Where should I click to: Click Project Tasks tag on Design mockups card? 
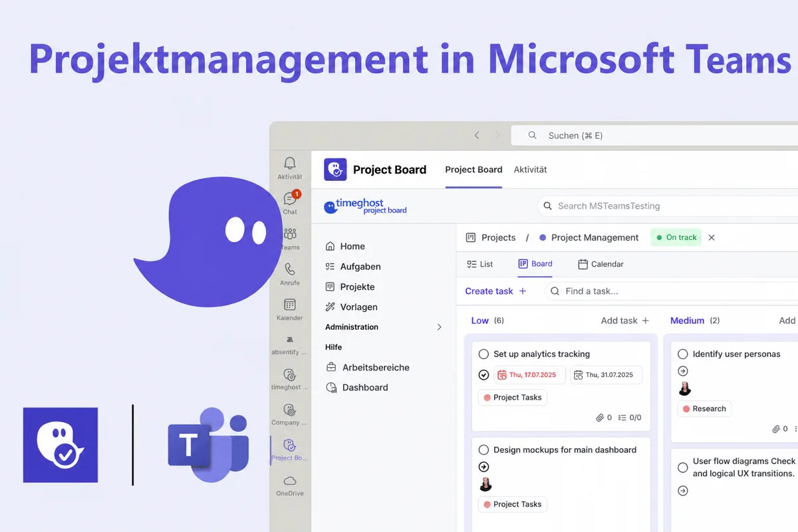click(x=513, y=505)
